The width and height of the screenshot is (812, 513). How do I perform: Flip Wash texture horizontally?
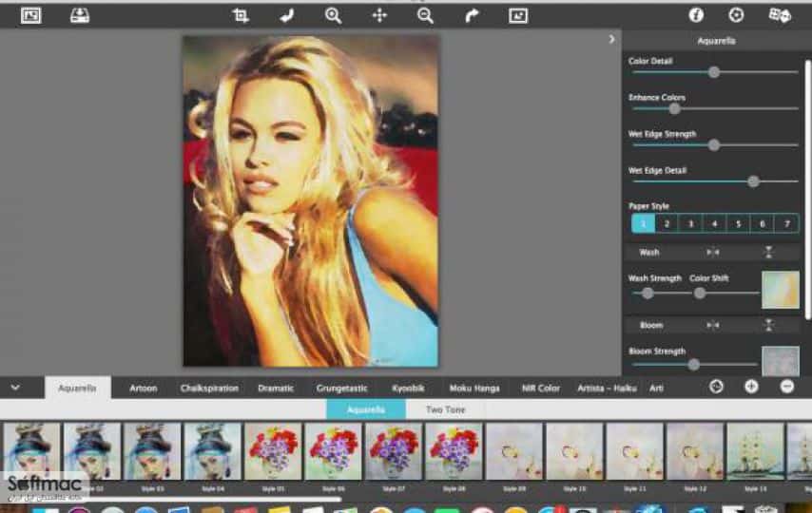[713, 252]
